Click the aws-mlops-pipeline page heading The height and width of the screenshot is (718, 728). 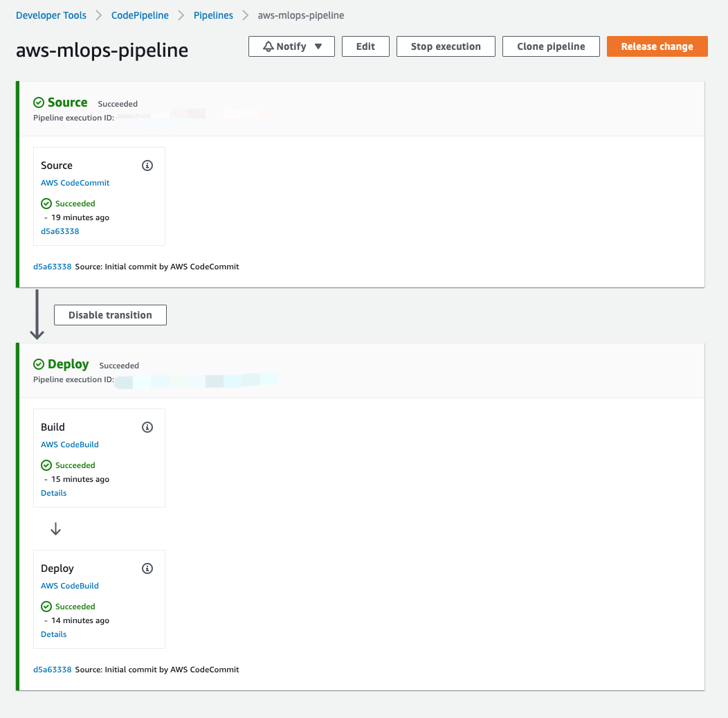coord(102,50)
